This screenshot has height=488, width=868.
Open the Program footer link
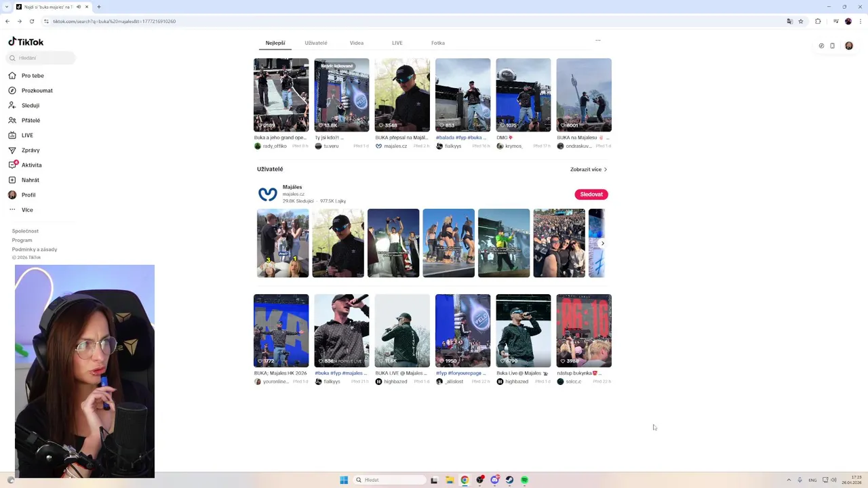pyautogui.click(x=22, y=240)
